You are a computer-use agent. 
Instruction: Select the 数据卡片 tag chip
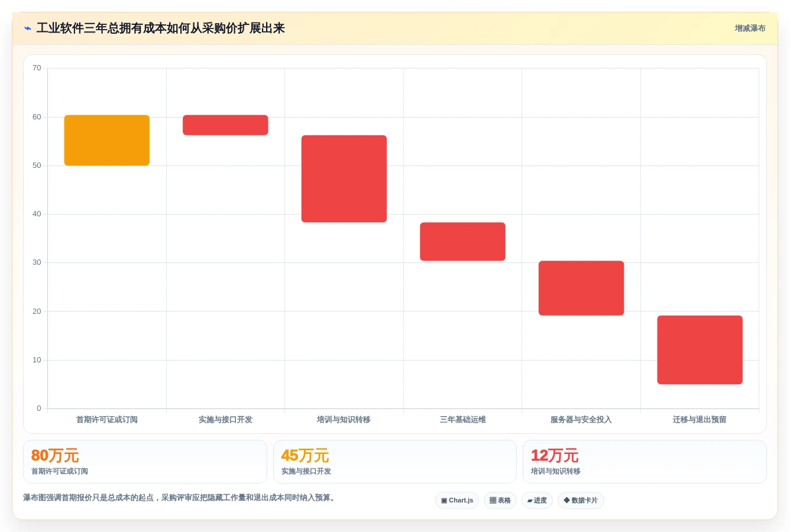click(581, 501)
